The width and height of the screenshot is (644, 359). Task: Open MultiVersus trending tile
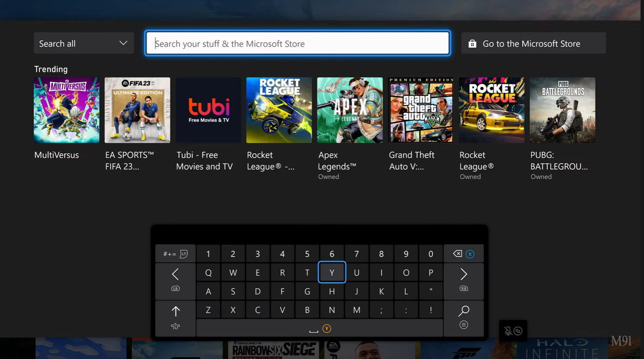(67, 110)
